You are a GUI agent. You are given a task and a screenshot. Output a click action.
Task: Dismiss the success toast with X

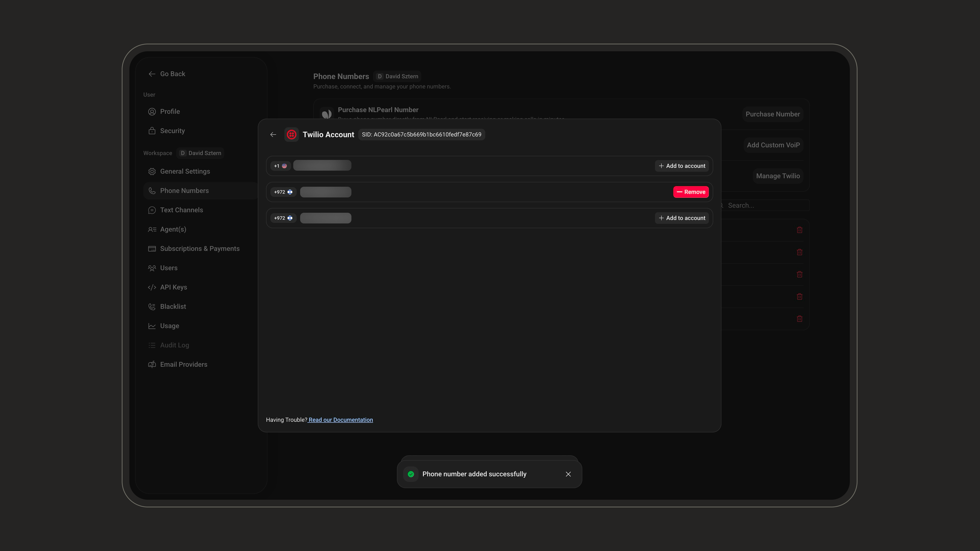(x=568, y=474)
